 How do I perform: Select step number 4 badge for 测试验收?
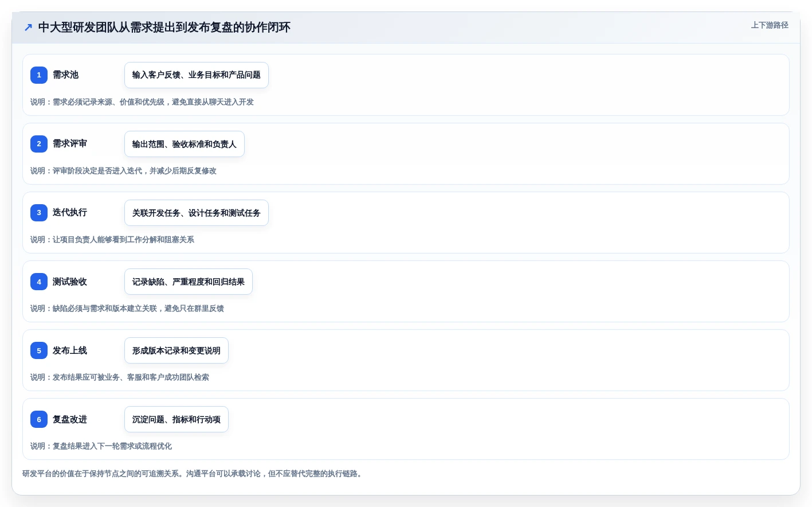click(39, 282)
